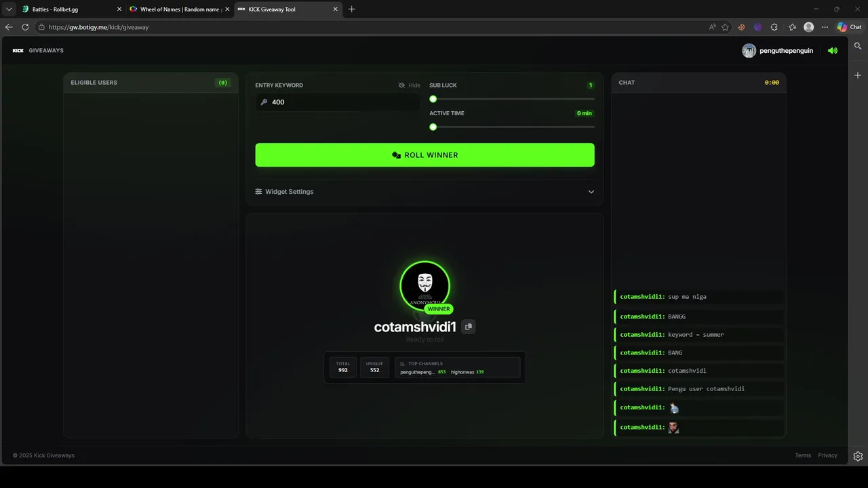Image resolution: width=868 pixels, height=488 pixels.
Task: View site info lock icon
Action: [41, 27]
